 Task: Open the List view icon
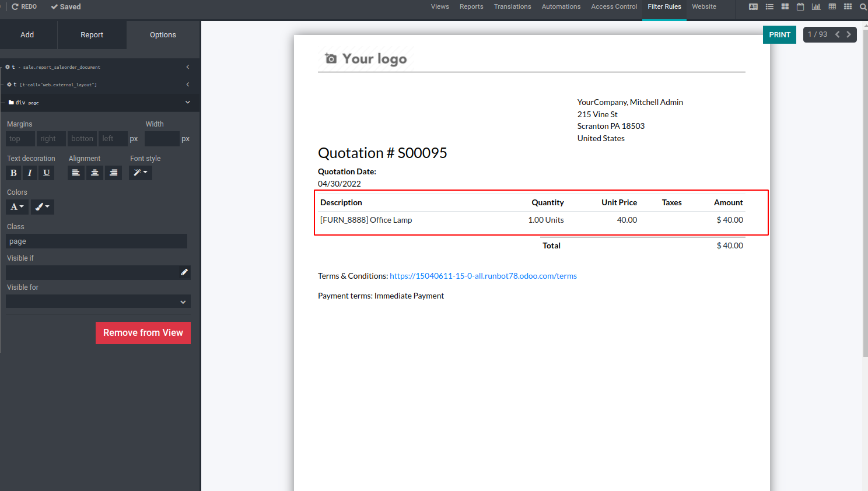(x=769, y=7)
